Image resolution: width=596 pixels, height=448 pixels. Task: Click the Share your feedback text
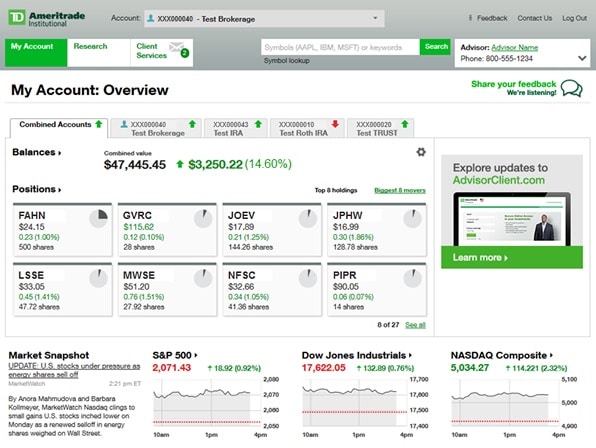(514, 84)
